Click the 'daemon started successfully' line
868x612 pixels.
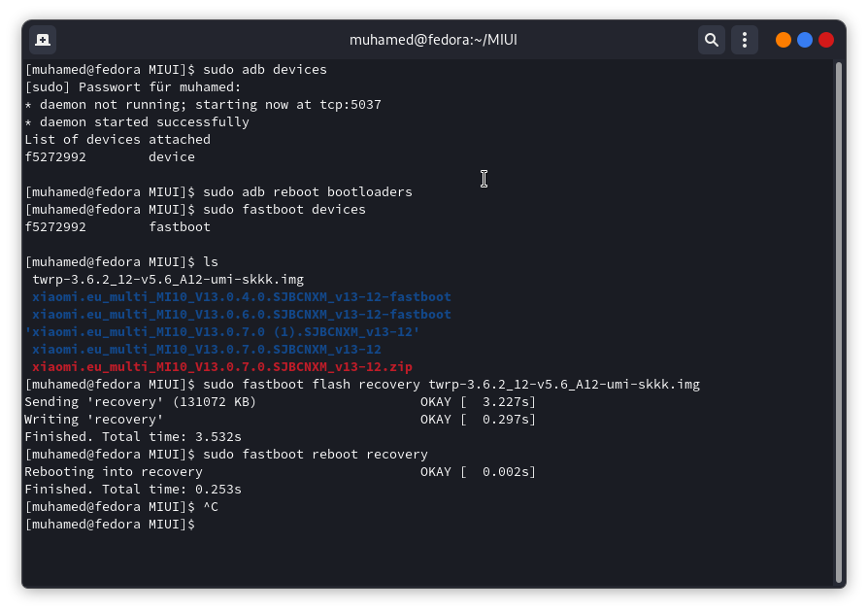[x=137, y=122]
